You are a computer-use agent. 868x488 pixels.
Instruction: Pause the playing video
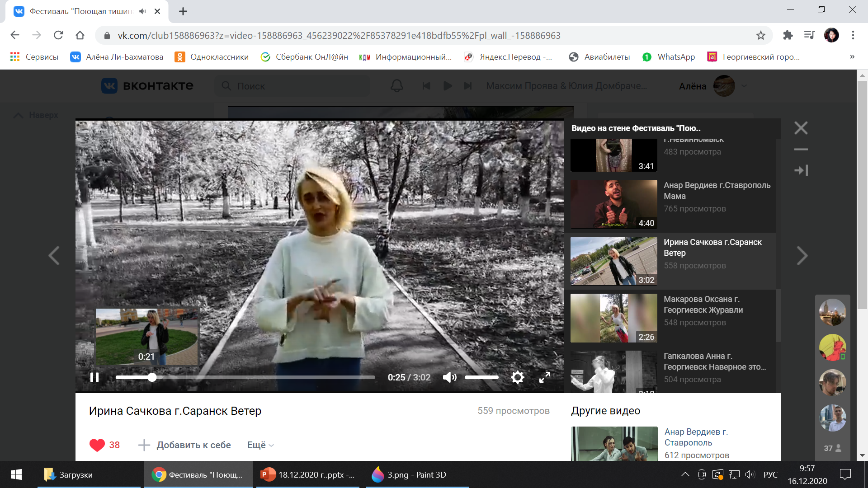(x=94, y=377)
